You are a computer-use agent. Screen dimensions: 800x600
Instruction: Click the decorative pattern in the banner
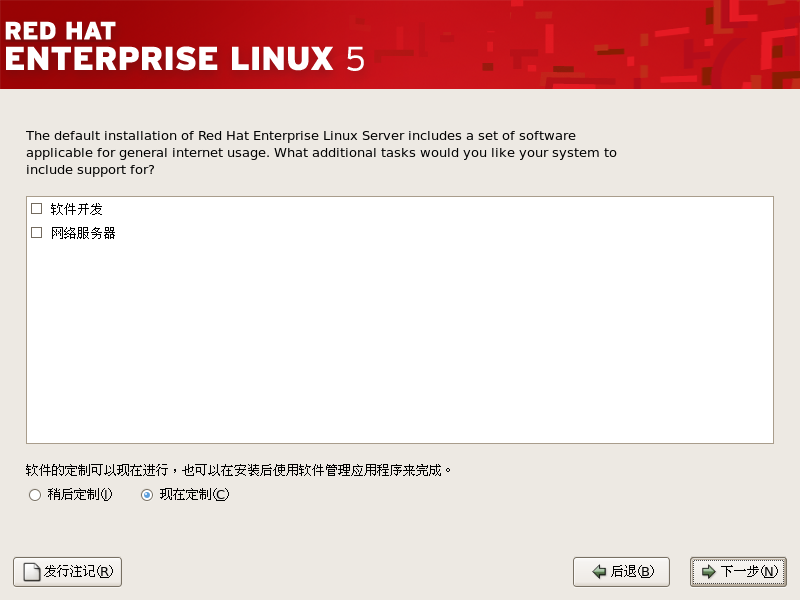(x=650, y=45)
